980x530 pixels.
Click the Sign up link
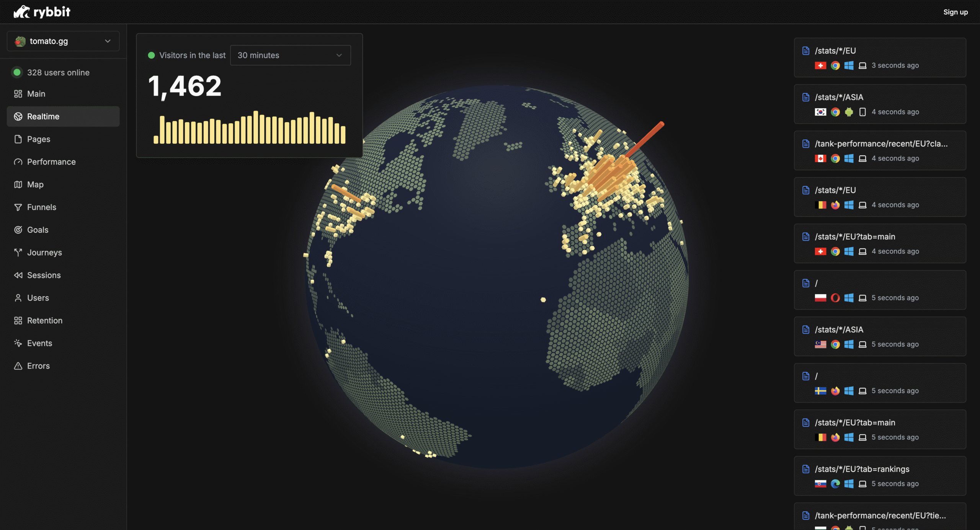pyautogui.click(x=955, y=12)
